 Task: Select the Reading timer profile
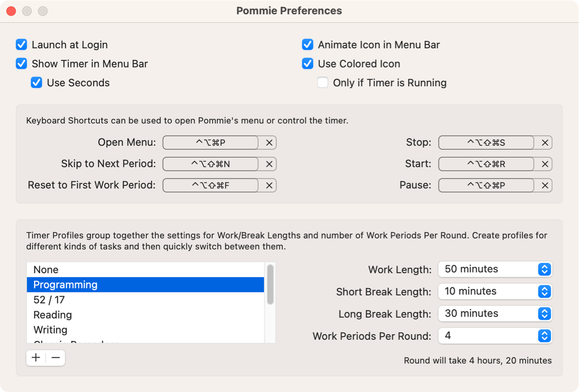coord(53,315)
